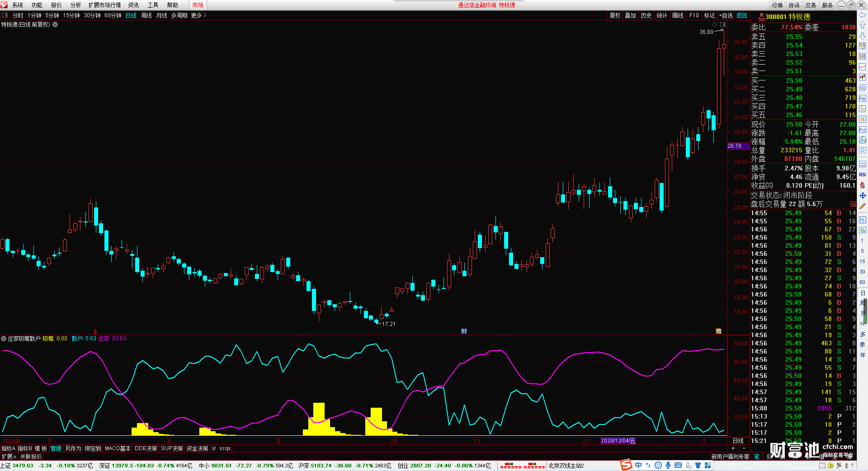Open the intraday line chart icon in sidebar
The image size is (868, 471).
coord(862,67)
